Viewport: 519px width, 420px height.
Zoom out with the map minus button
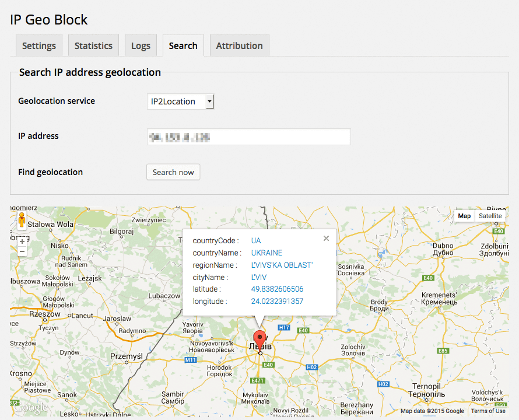coord(22,251)
